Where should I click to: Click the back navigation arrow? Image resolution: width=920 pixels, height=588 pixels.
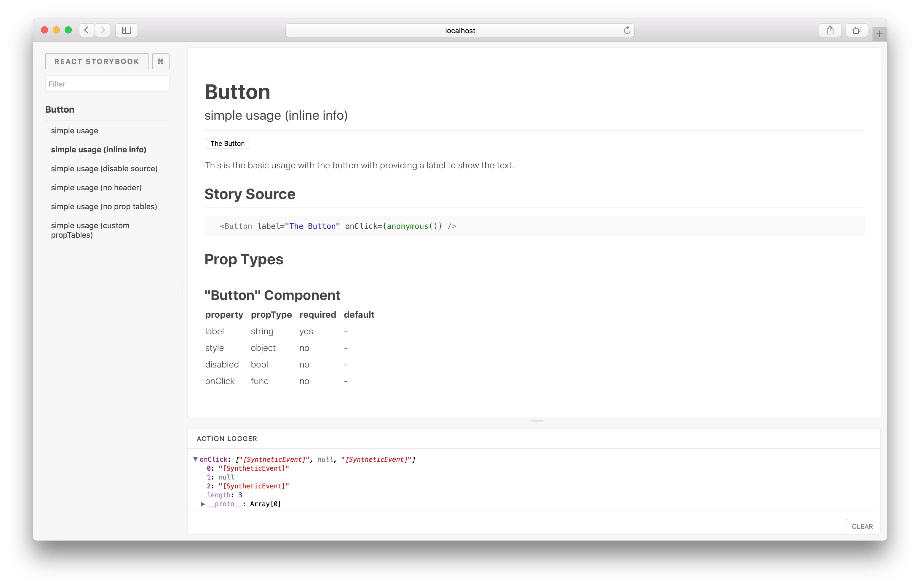(87, 30)
